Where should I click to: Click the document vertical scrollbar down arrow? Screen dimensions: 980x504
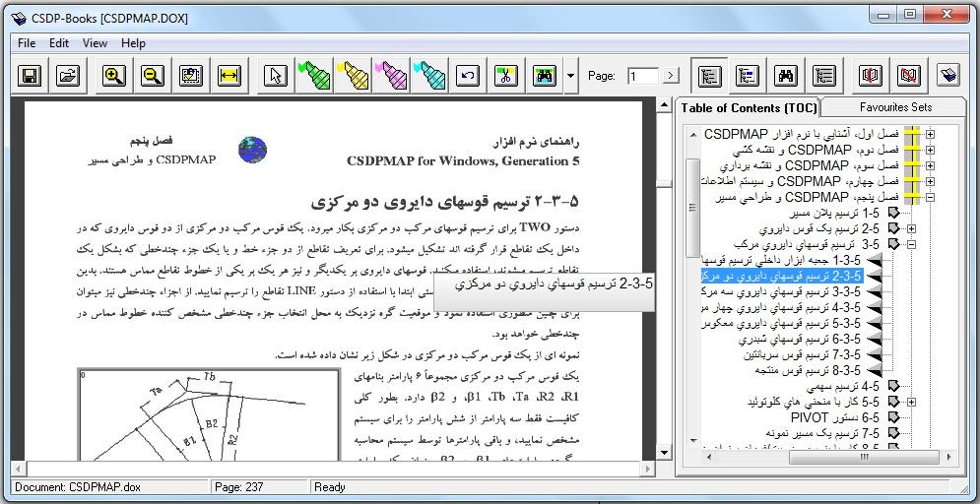click(x=665, y=452)
